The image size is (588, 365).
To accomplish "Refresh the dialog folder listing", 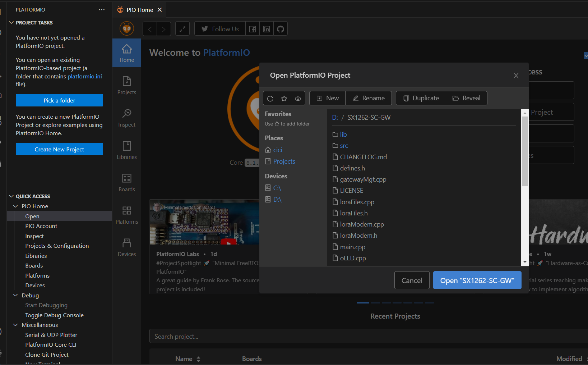I will [x=270, y=98].
